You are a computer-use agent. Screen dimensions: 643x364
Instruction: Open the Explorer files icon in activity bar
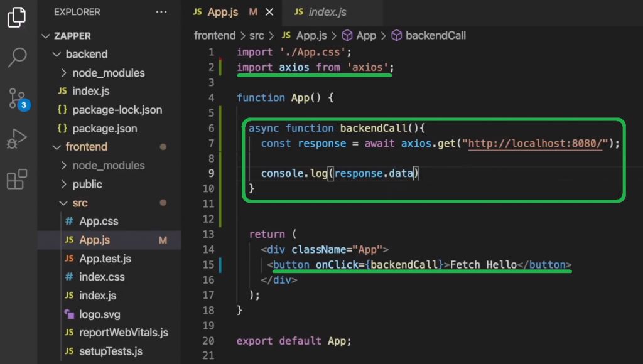click(x=17, y=17)
